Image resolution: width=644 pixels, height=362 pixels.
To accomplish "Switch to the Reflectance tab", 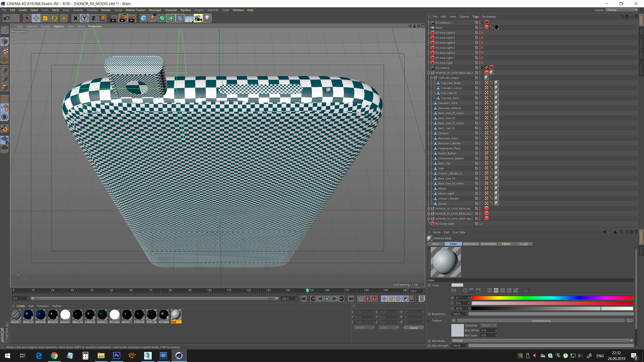I will point(470,244).
